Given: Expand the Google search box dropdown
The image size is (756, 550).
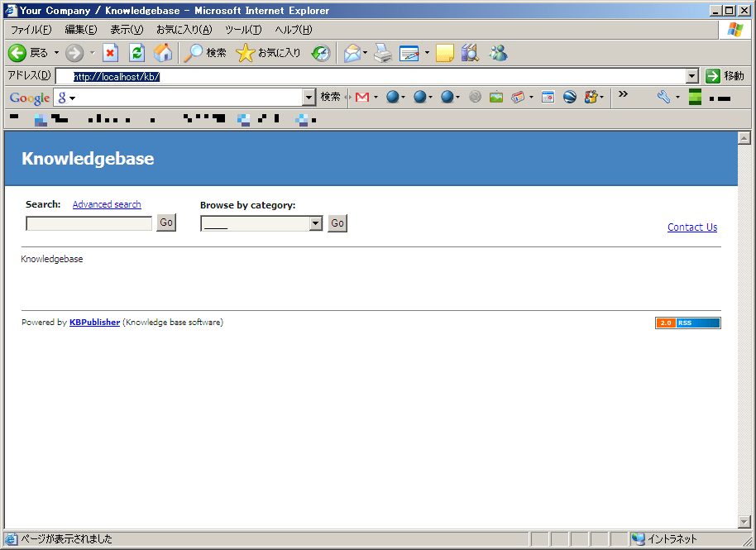Looking at the screenshot, I should point(309,98).
